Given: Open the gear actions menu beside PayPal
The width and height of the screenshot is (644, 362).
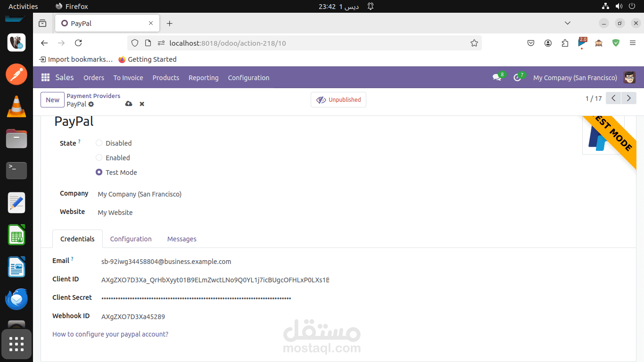Looking at the screenshot, I should click(x=91, y=104).
